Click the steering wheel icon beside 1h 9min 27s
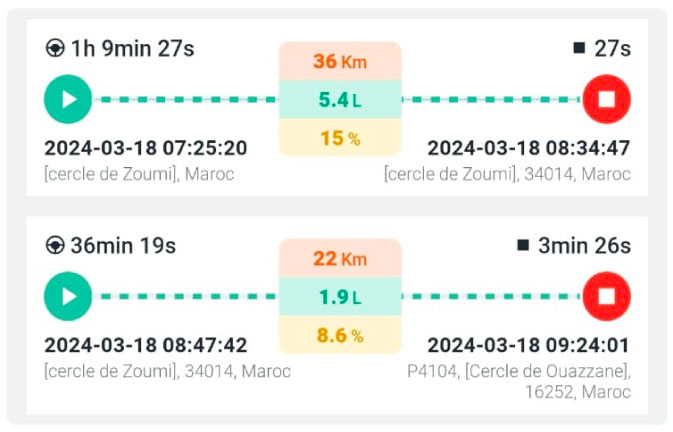The width and height of the screenshot is (673, 432). 55,48
